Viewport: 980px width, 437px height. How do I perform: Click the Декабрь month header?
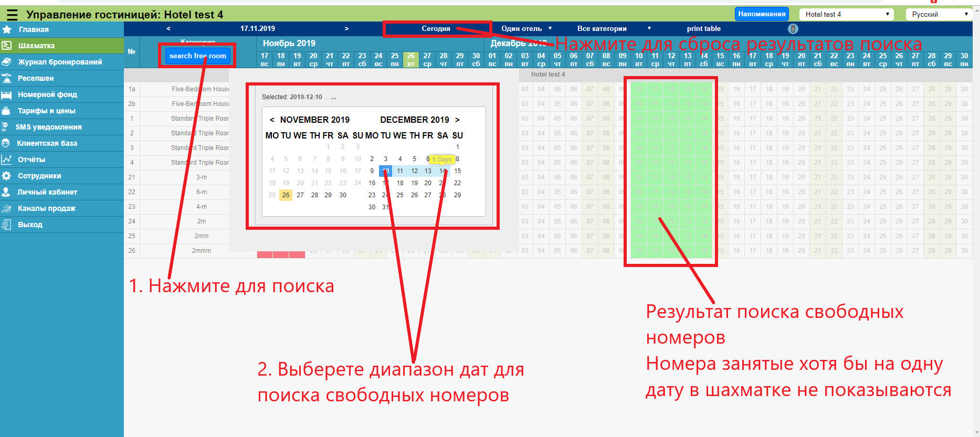[519, 43]
